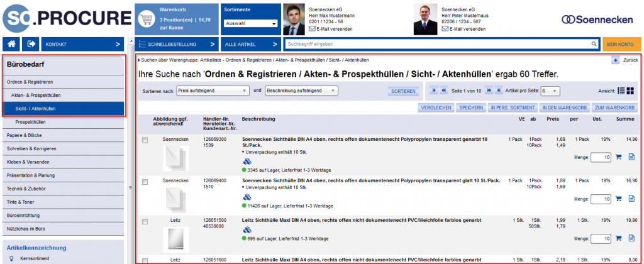Open Technik & Zubehör category

[64, 189]
